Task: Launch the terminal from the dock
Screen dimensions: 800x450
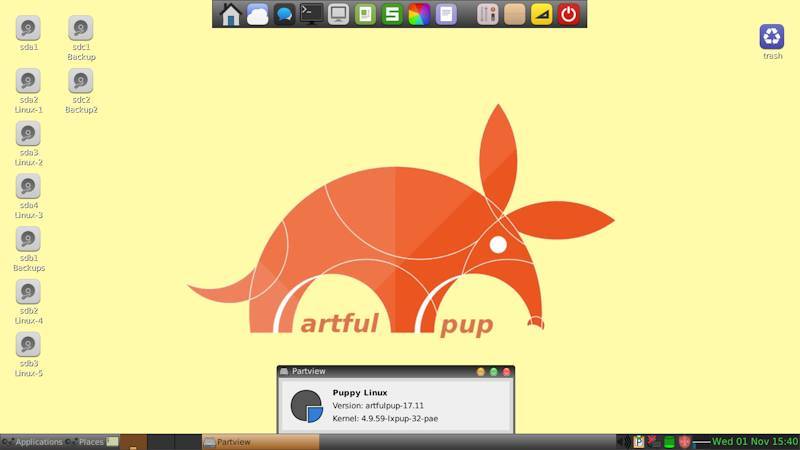Action: [311, 14]
